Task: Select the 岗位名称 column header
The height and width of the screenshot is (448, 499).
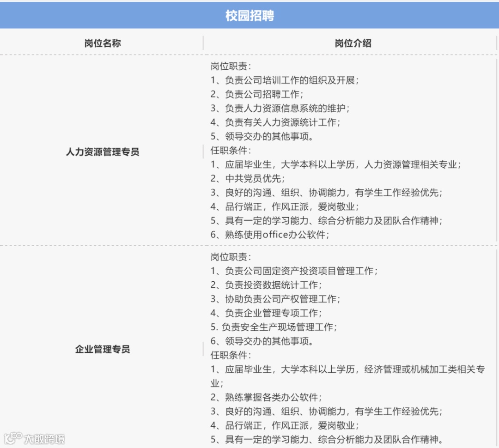Action: point(103,43)
